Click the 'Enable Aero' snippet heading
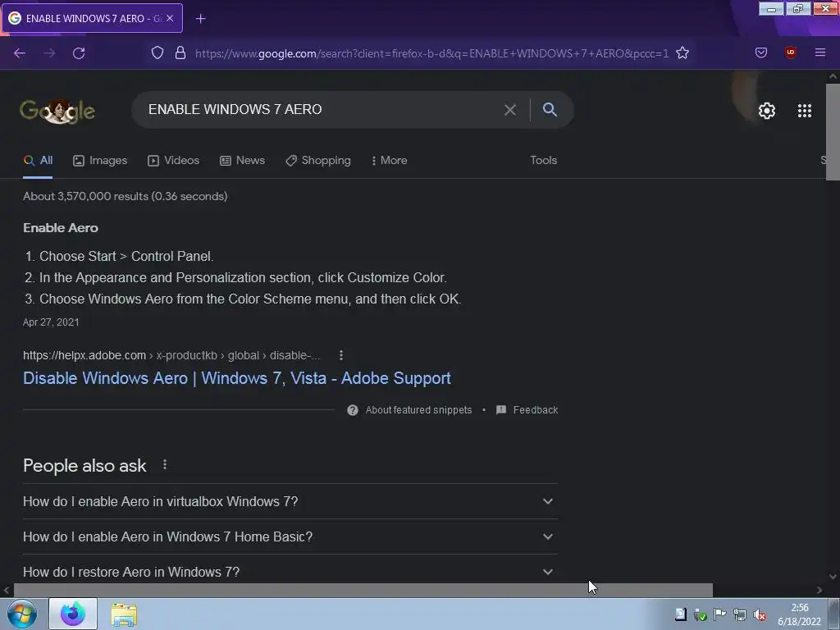 pos(61,228)
